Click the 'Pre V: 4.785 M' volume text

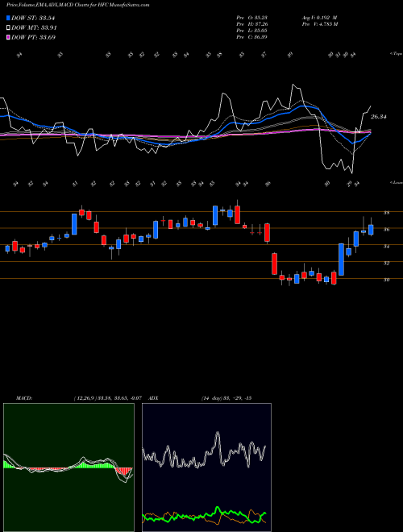[319, 24]
